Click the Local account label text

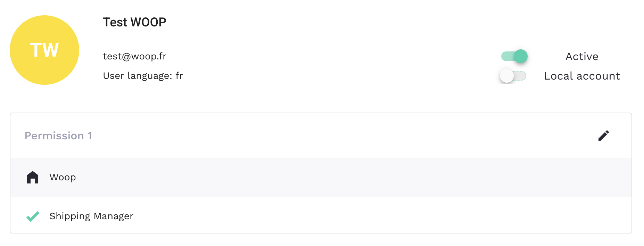(x=582, y=76)
